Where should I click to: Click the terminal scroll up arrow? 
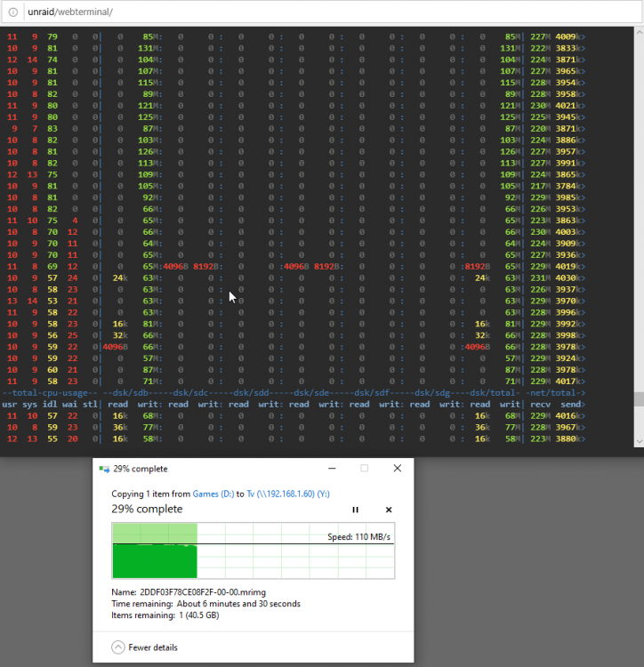pos(639,32)
